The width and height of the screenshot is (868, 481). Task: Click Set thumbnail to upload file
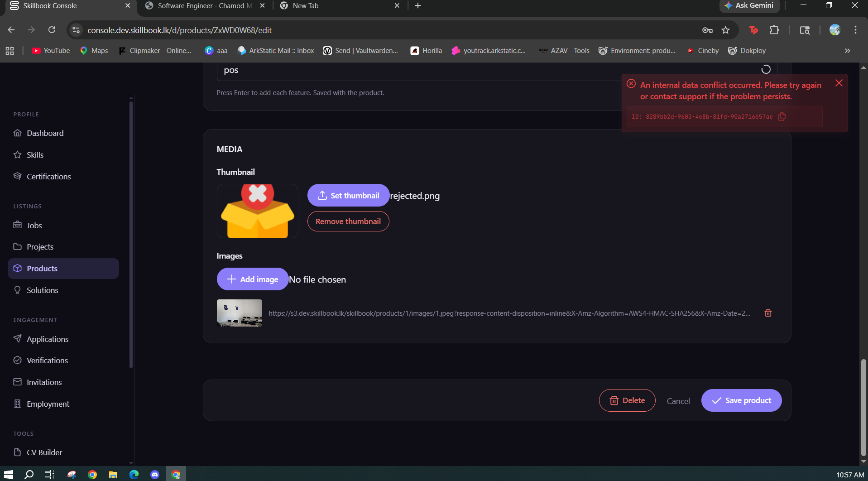click(x=348, y=195)
